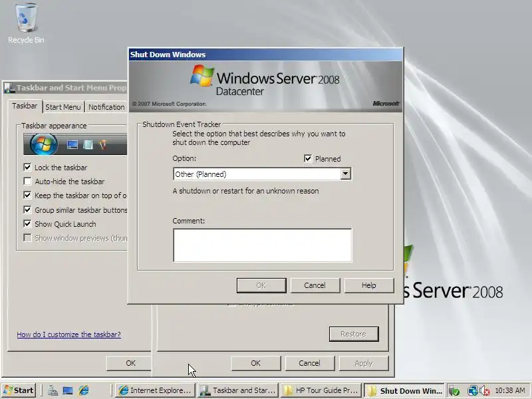
Task: Click the clock showing 10:38 AM
Action: click(509, 390)
